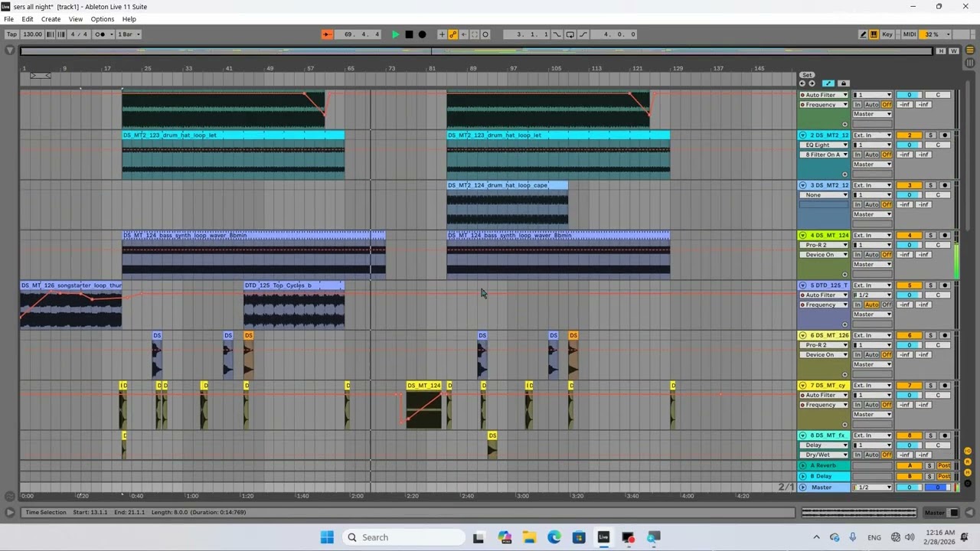Solo the B Delay return track

tap(930, 476)
